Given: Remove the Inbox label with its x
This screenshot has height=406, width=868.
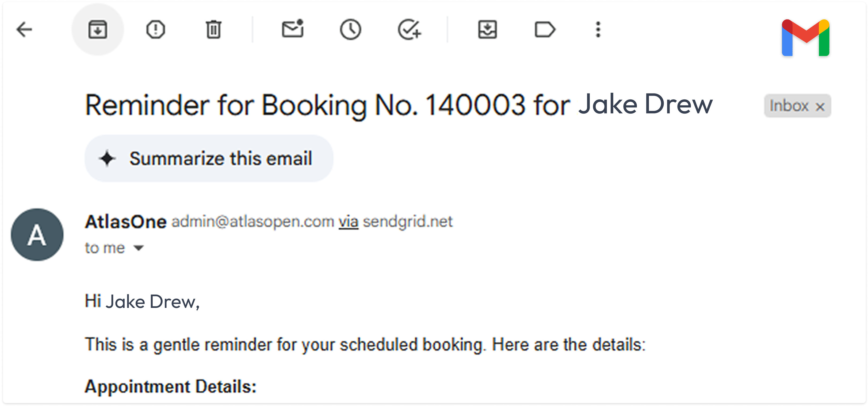Looking at the screenshot, I should pyautogui.click(x=820, y=107).
